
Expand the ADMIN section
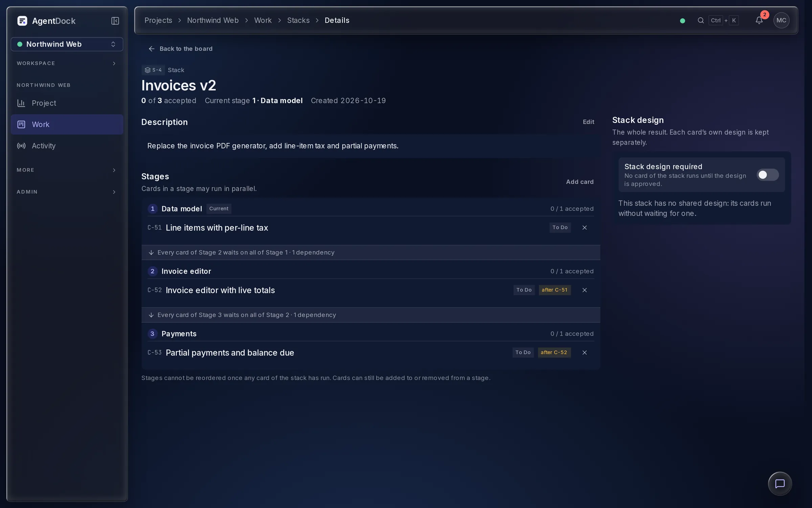[x=67, y=192]
